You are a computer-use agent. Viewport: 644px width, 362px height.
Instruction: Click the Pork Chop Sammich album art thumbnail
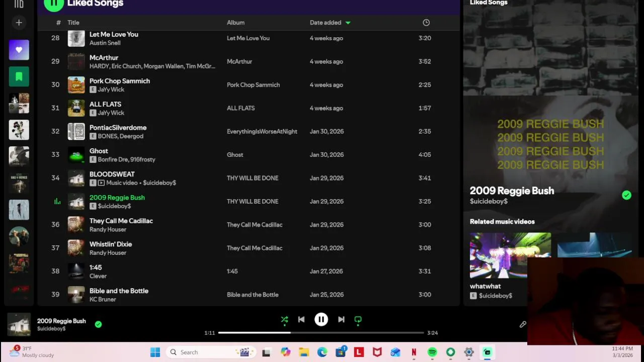[x=76, y=85]
